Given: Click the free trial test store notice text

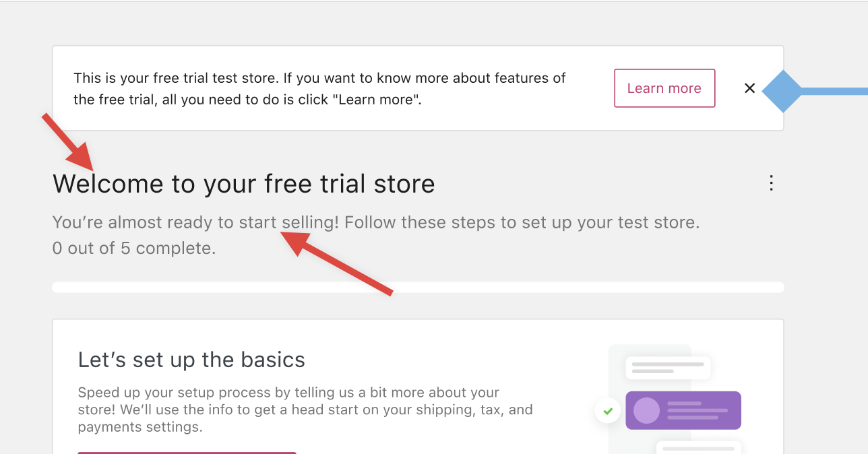Looking at the screenshot, I should point(319,89).
